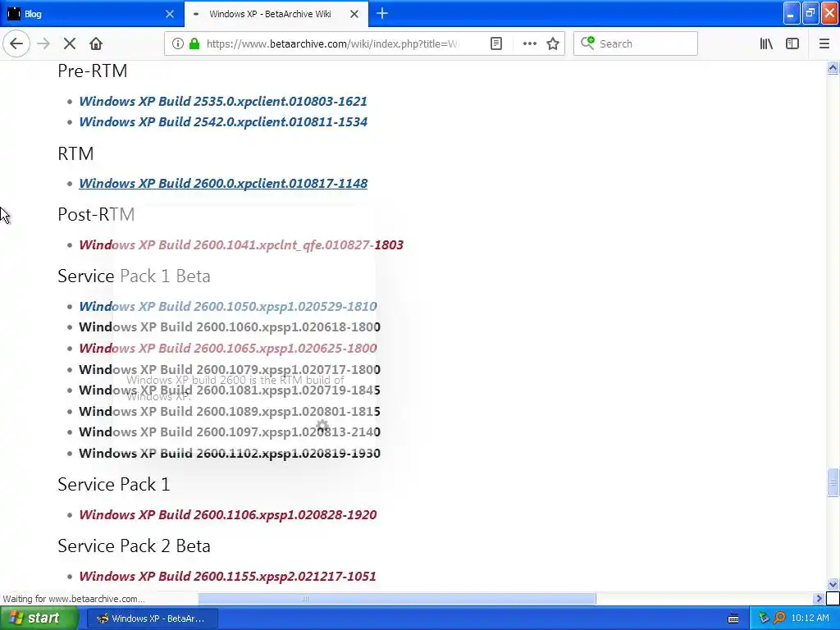Click the vertical scrollbar thumb
Image resolution: width=840 pixels, height=630 pixels.
(x=833, y=482)
